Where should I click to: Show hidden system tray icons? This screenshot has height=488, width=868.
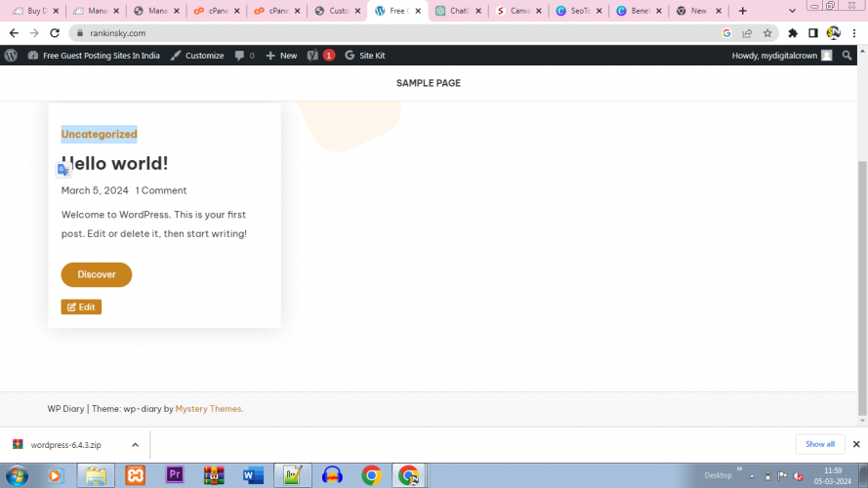coord(752,476)
